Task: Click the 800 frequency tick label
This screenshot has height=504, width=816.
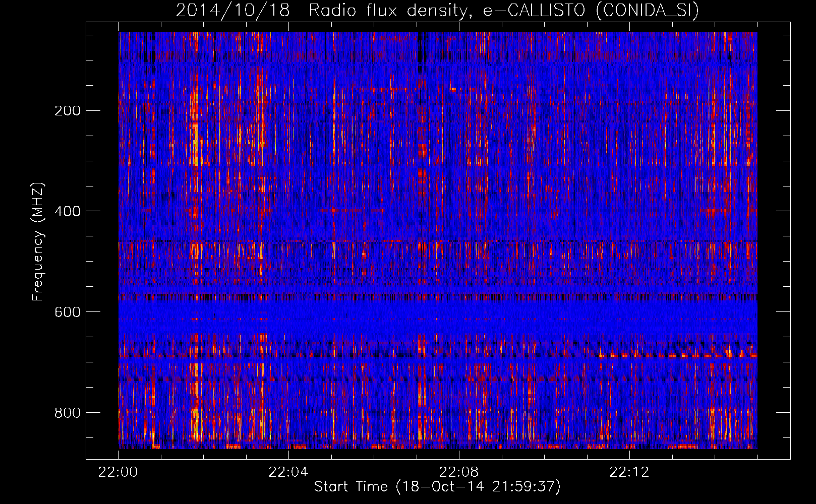Action: coord(67,413)
